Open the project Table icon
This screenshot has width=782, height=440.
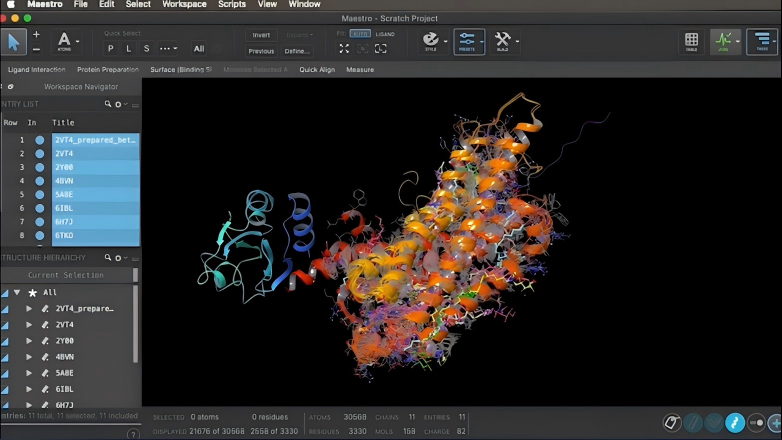[x=691, y=41]
